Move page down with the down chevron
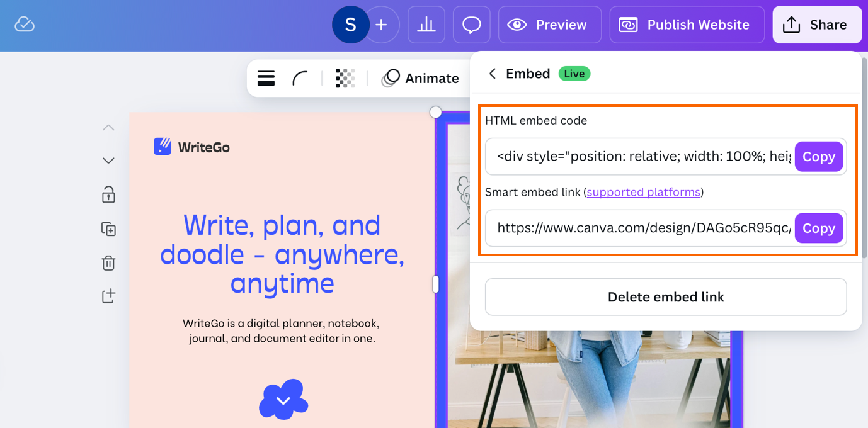This screenshot has width=868, height=428. [x=108, y=160]
